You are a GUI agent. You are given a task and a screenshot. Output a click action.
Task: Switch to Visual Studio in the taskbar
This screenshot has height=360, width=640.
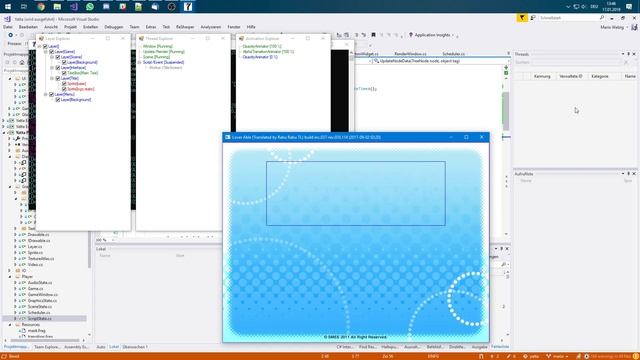pos(73,7)
